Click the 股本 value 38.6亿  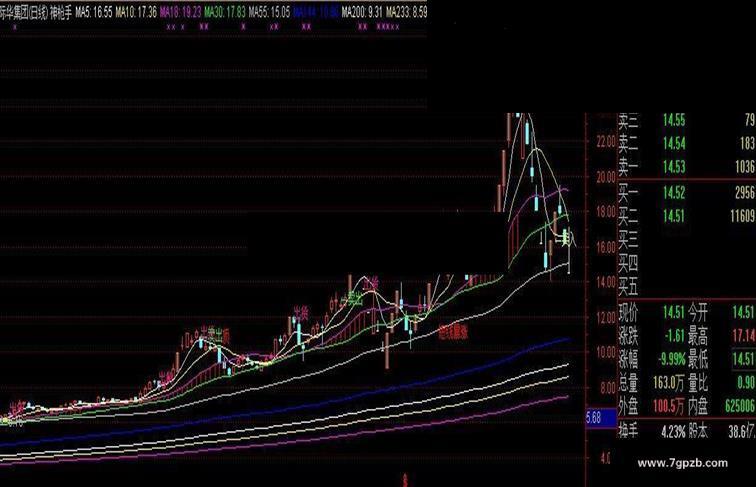click(x=742, y=432)
